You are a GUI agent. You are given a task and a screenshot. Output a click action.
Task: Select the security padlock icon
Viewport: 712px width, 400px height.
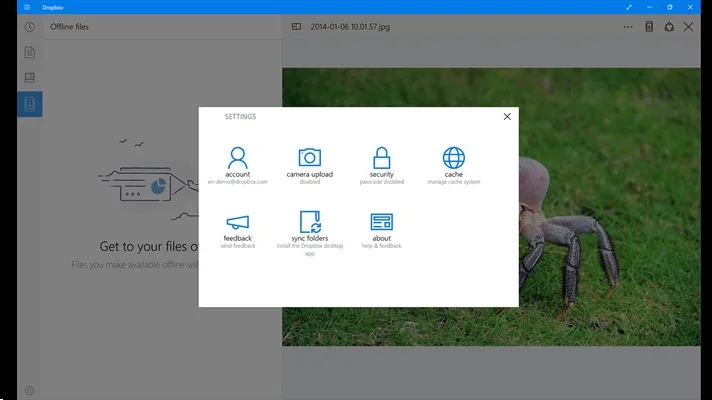point(381,158)
